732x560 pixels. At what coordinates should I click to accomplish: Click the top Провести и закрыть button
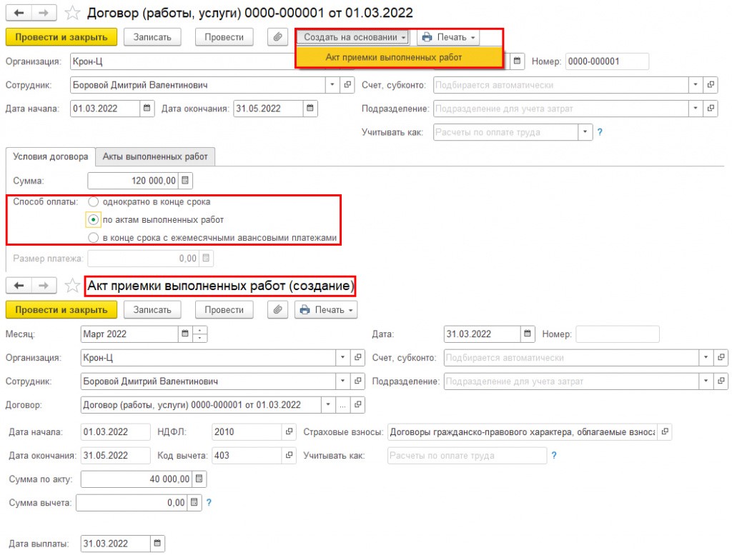61,37
